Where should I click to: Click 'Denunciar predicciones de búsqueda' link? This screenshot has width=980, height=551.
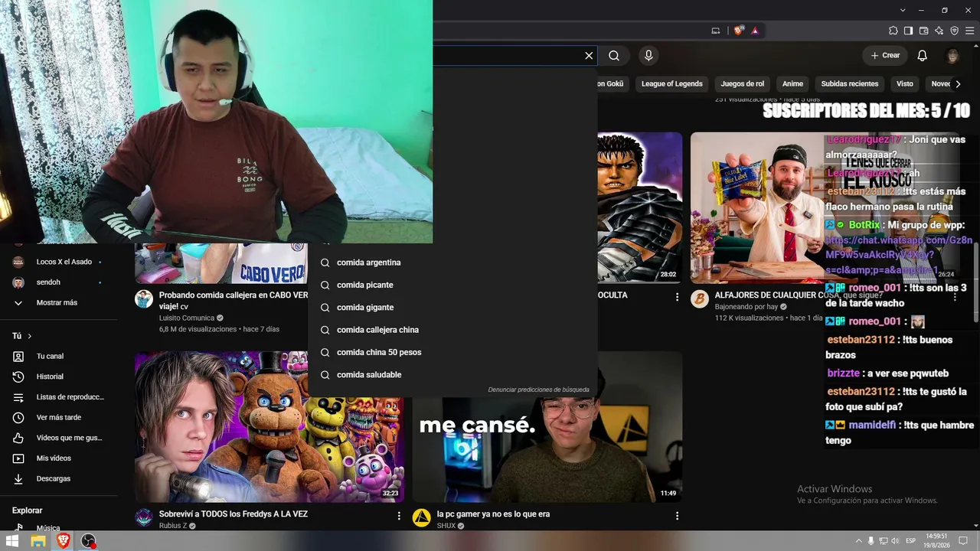click(x=539, y=390)
